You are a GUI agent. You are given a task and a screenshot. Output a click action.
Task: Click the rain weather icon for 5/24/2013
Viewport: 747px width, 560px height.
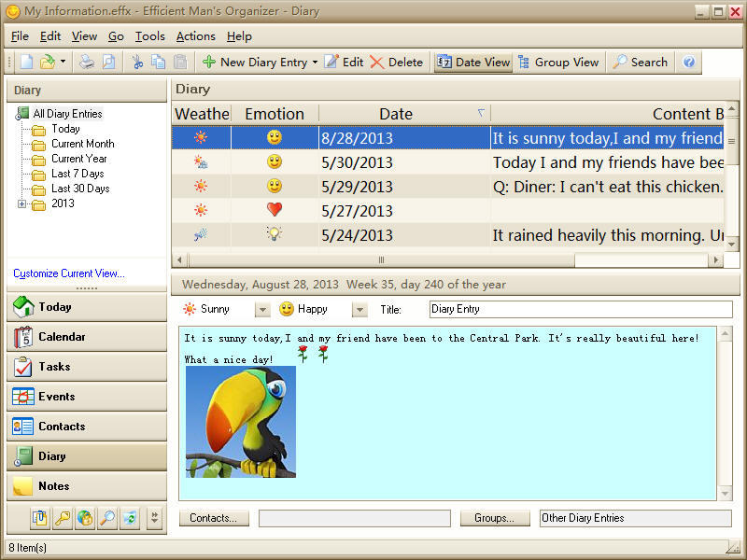(201, 234)
